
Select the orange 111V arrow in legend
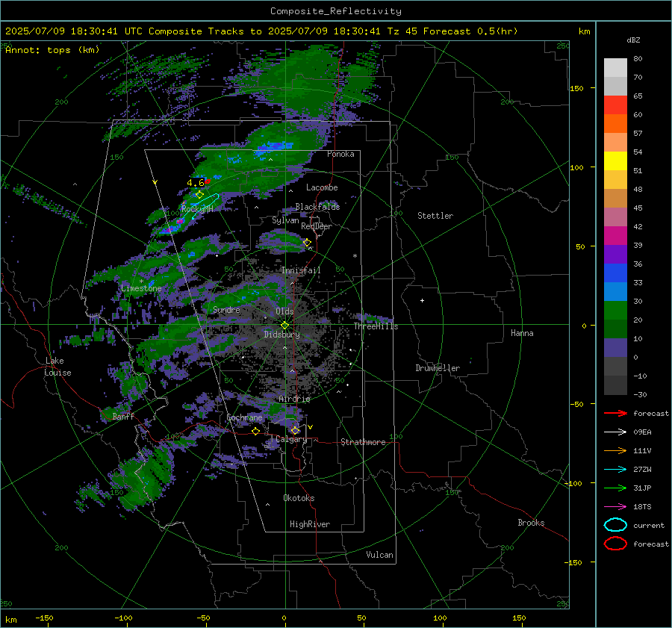point(615,450)
